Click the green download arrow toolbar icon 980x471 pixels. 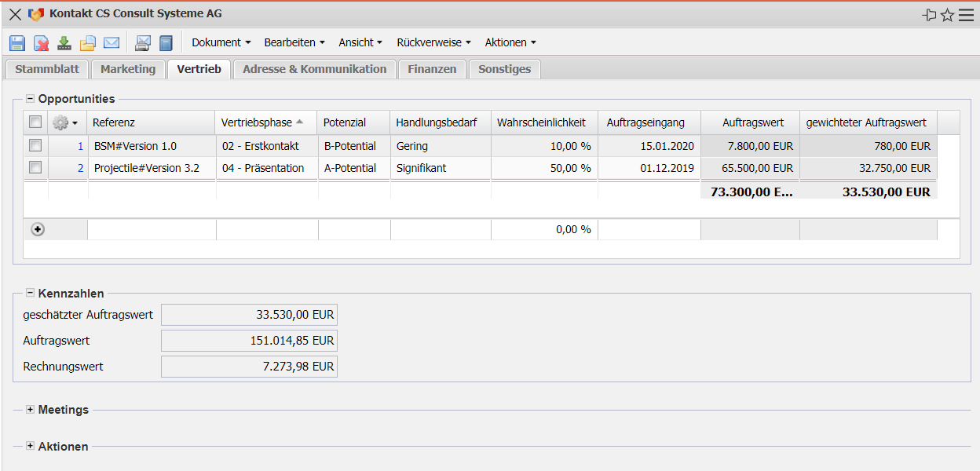coord(64,43)
